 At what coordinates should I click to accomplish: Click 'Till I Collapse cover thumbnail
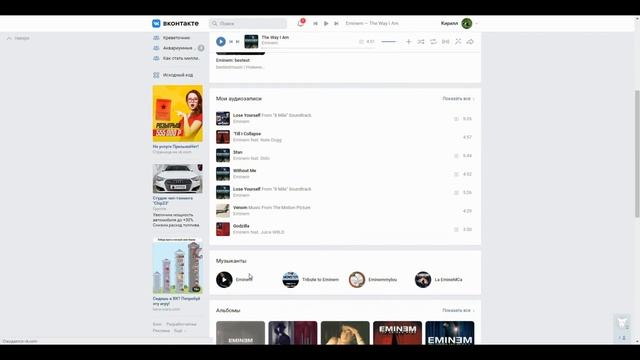coord(223,137)
